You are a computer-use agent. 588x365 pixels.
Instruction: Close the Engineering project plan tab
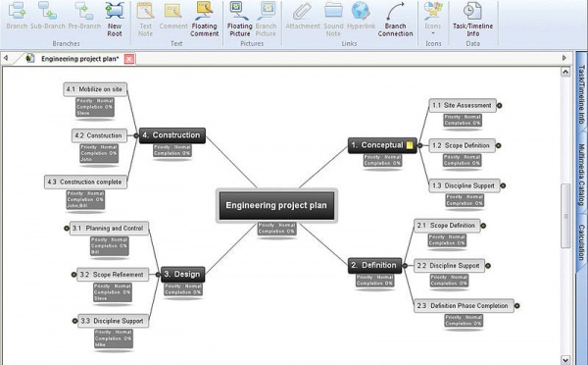pyautogui.click(x=129, y=59)
